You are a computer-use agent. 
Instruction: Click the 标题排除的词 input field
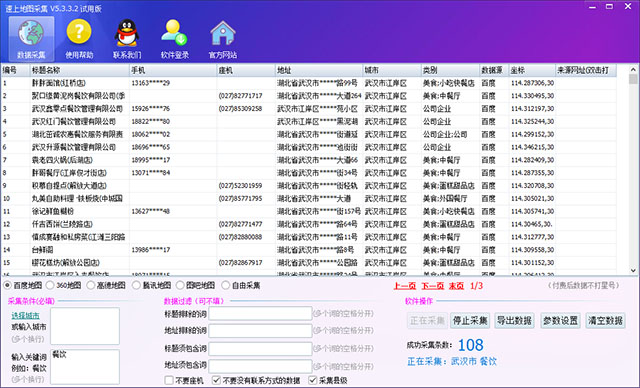click(x=260, y=314)
